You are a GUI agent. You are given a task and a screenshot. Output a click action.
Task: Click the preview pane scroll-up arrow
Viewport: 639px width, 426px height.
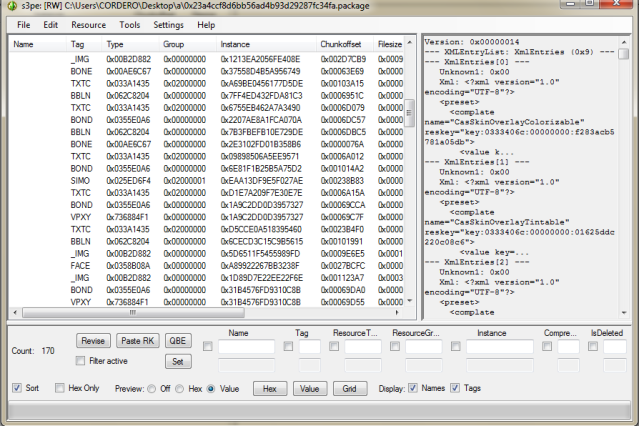(x=626, y=43)
